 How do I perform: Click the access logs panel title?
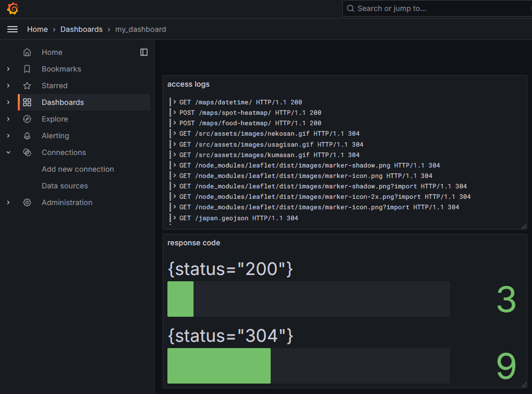[x=188, y=84]
